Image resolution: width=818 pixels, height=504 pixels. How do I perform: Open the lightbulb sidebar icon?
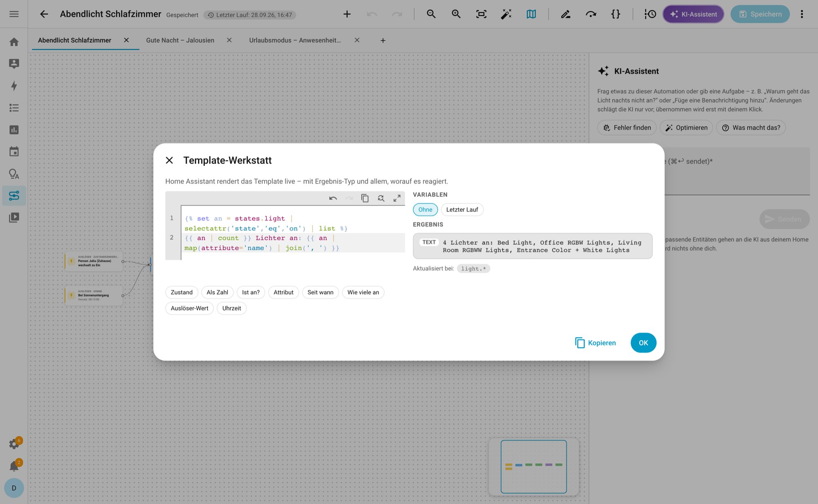(14, 174)
